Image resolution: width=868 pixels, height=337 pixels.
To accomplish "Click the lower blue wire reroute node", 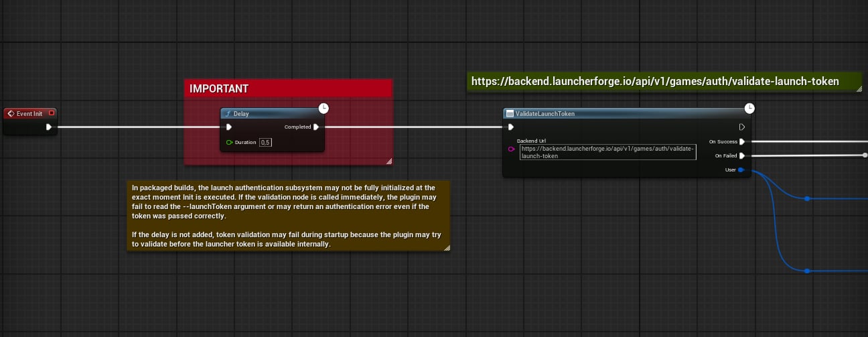I will click(x=807, y=271).
